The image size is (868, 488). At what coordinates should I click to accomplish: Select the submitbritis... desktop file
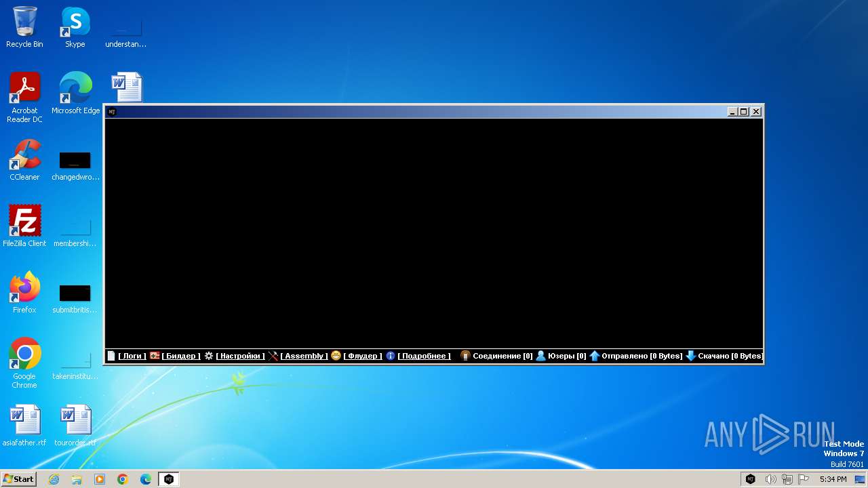[75, 299]
